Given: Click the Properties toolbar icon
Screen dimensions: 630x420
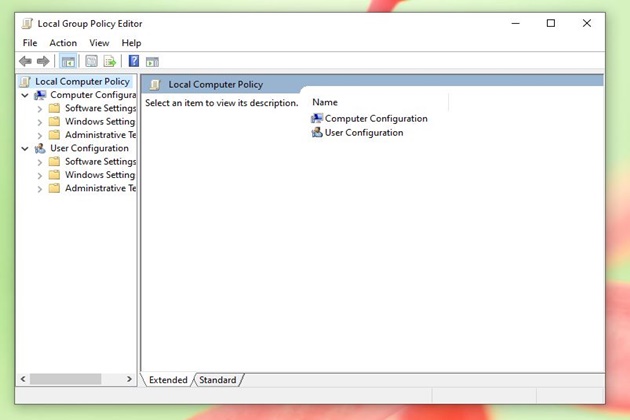Looking at the screenshot, I should (91, 61).
